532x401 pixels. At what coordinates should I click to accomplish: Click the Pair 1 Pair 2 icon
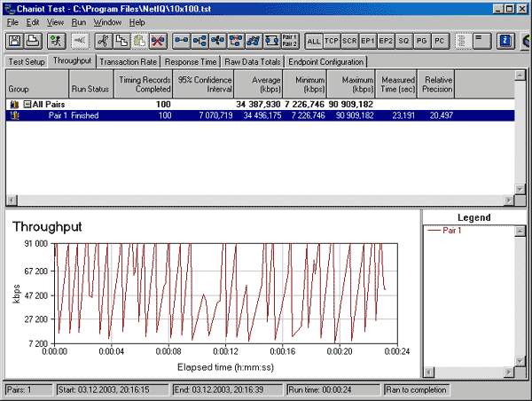coord(290,41)
